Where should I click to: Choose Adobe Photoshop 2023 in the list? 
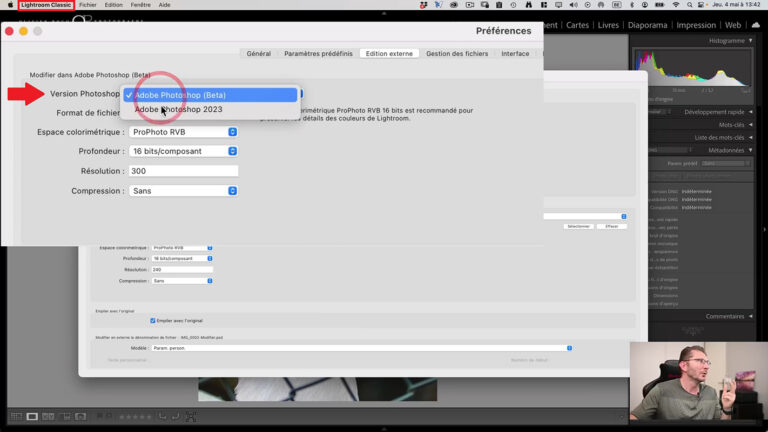[211, 109]
